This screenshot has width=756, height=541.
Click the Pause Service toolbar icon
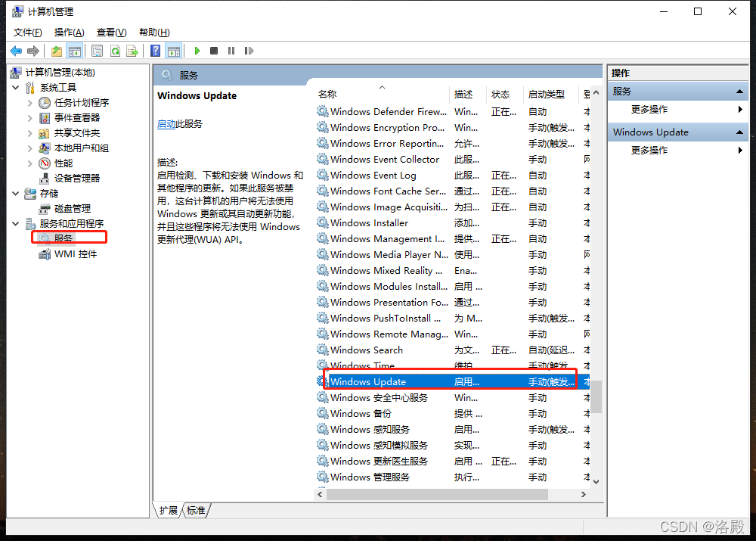tap(231, 51)
